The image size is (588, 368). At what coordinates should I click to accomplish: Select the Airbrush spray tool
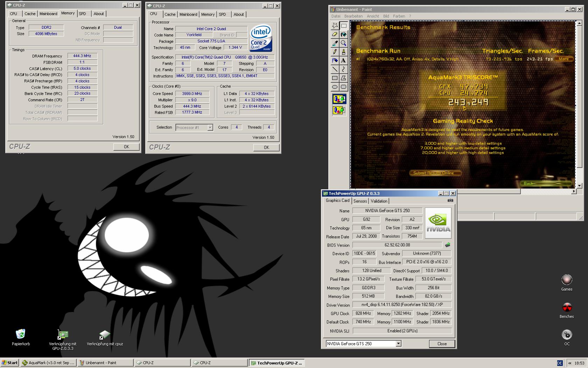(x=335, y=61)
